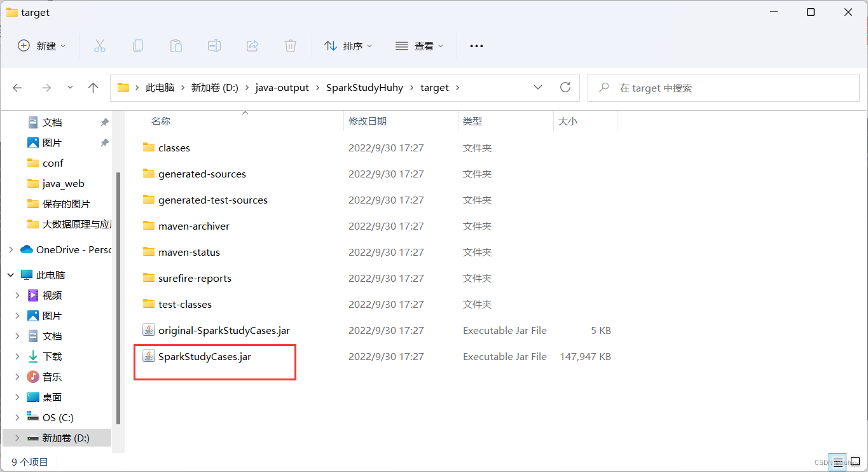Select 保存的图片 folder in sidebar
The height and width of the screenshot is (472, 868).
click(x=66, y=204)
